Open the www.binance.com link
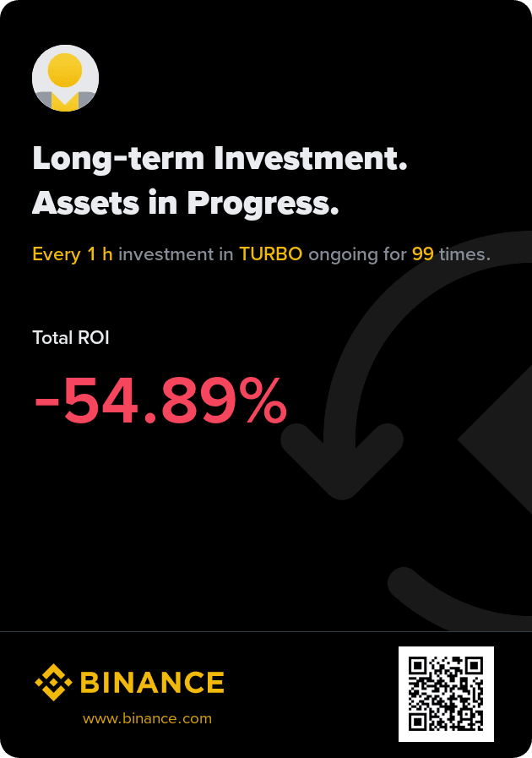The height and width of the screenshot is (758, 532). coord(147,718)
